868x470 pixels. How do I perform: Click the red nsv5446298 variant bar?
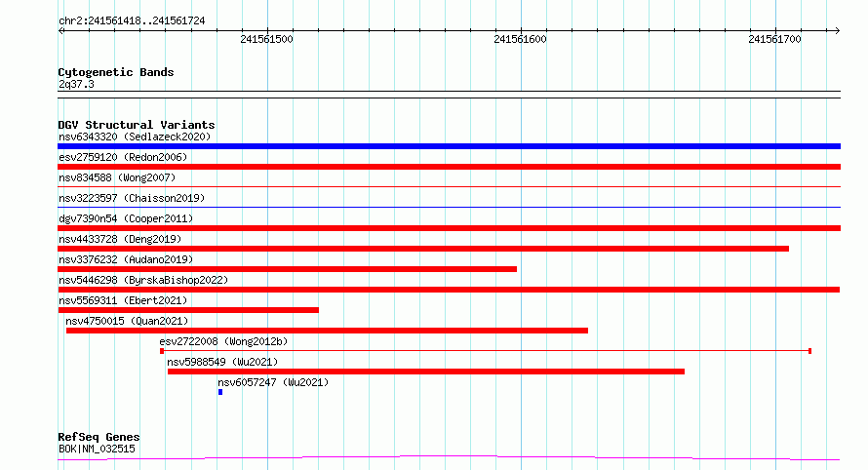click(x=449, y=290)
